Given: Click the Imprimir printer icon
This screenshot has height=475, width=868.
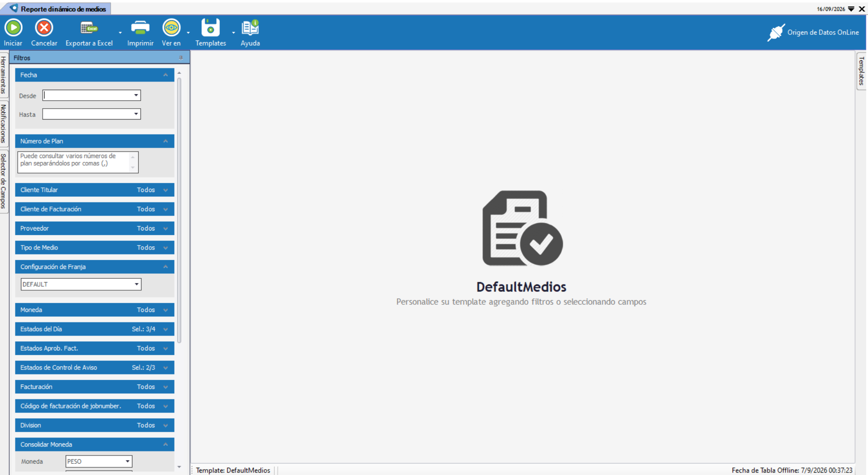Looking at the screenshot, I should pyautogui.click(x=140, y=28).
